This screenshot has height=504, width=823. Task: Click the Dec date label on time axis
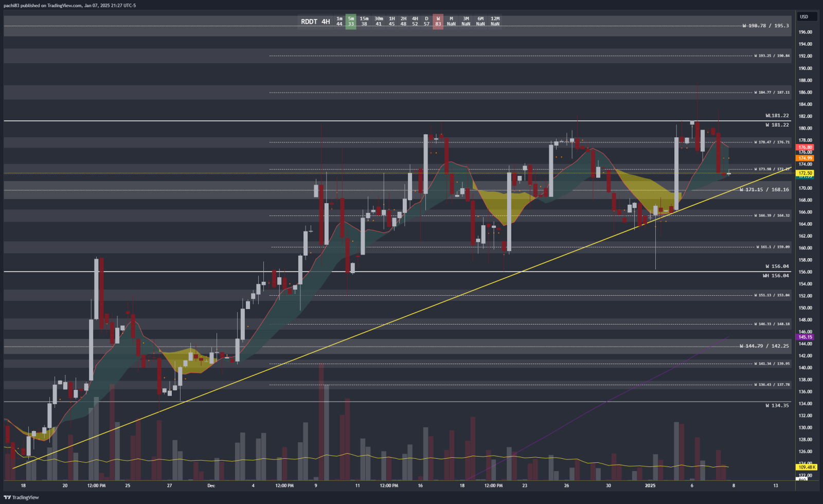point(211,485)
